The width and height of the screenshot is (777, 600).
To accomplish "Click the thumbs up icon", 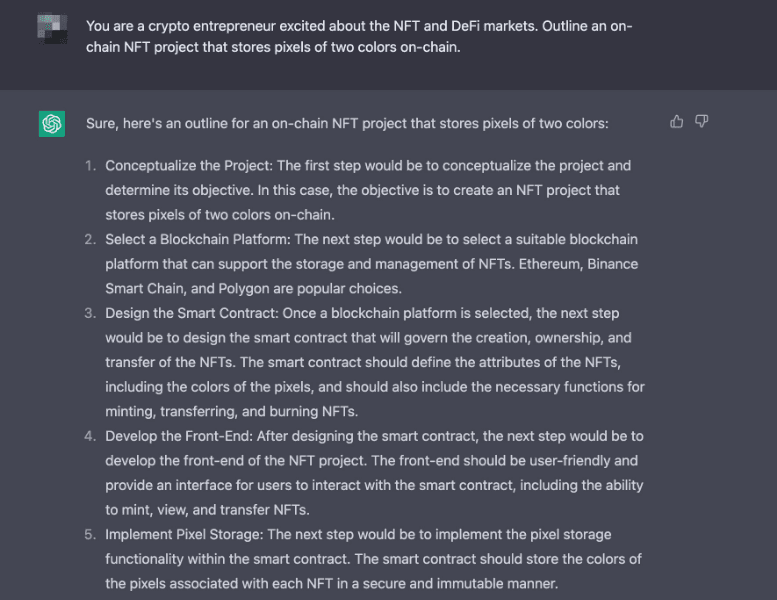I will (676, 121).
